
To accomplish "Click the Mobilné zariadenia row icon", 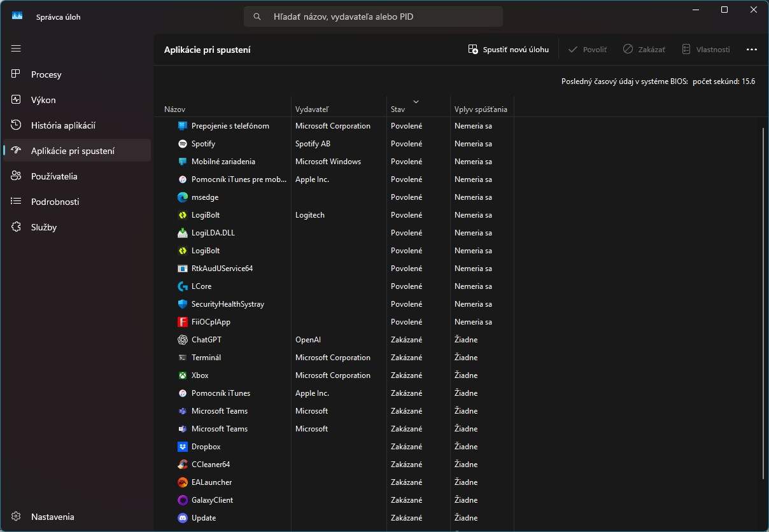I will (183, 162).
